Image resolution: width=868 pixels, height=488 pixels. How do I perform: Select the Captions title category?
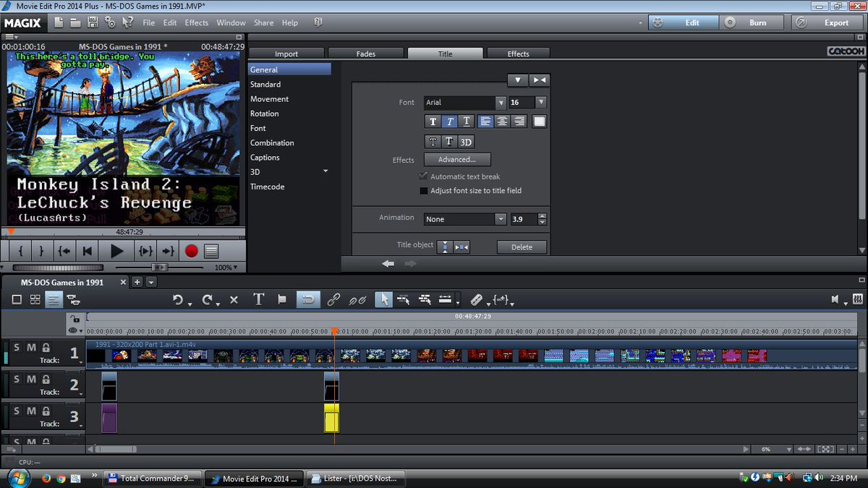(265, 158)
